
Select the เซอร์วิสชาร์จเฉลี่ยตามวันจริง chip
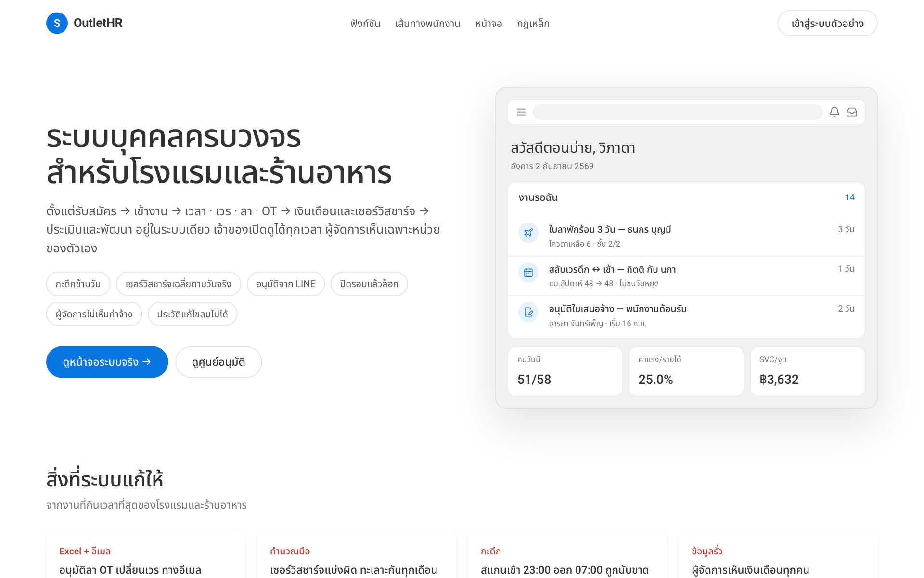point(179,284)
